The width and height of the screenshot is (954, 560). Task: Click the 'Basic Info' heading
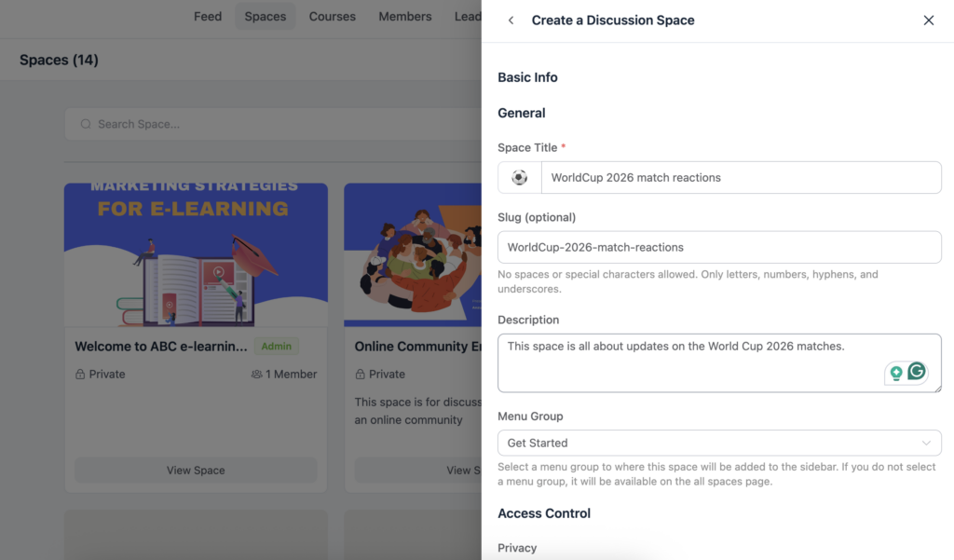[527, 77]
